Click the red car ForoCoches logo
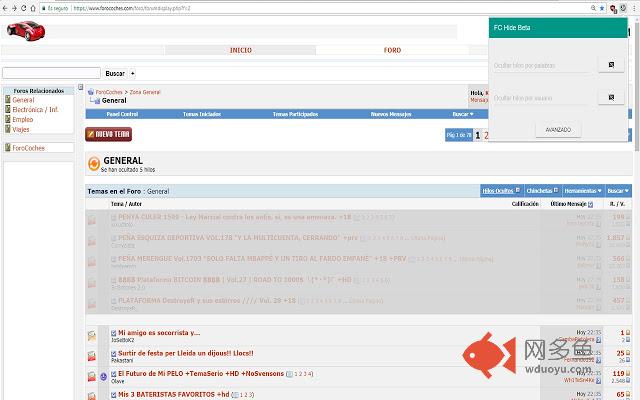Image resolution: width=640 pixels, height=400 pixels. point(26,31)
